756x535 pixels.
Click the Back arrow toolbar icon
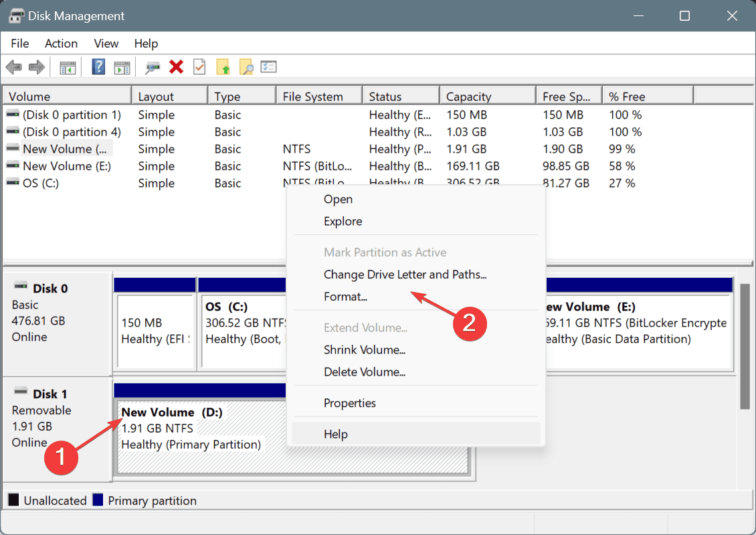point(14,67)
